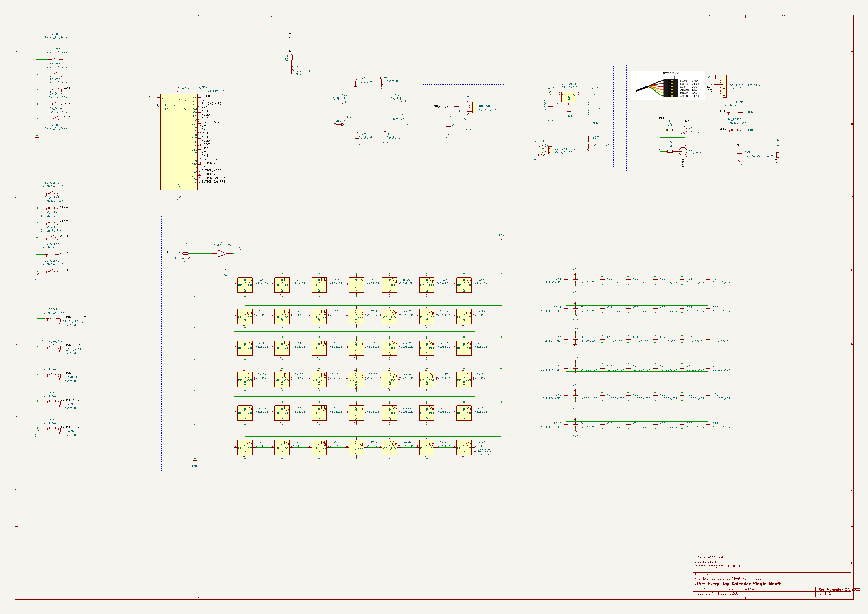Open the blog.abluestar.com link text
Image resolution: width=868 pixels, height=614 pixels.
click(x=710, y=561)
